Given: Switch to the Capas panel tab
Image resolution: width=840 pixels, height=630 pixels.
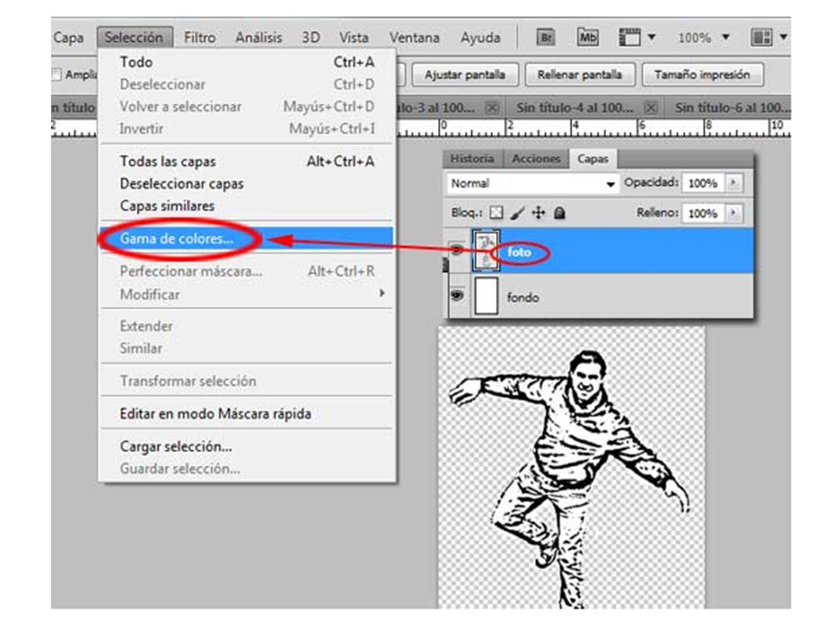Looking at the screenshot, I should [x=593, y=159].
